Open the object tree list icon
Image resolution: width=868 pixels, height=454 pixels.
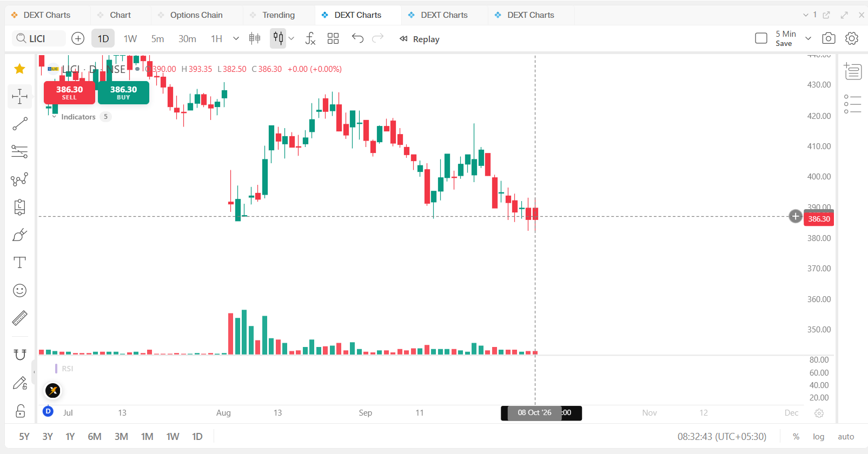[x=853, y=104]
